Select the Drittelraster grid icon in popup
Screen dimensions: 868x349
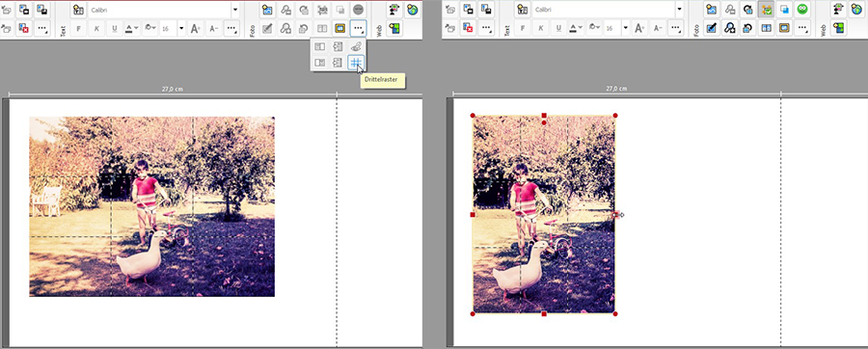click(x=356, y=63)
